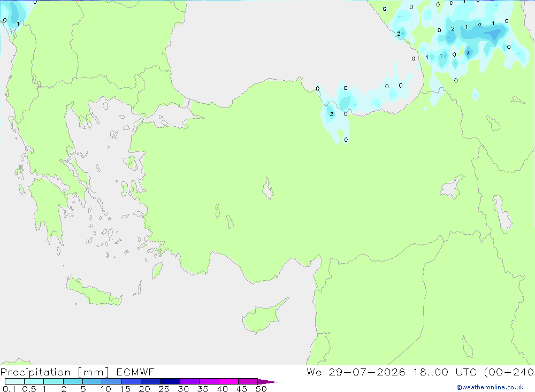The image size is (535, 392).
Task: Click the above-50 mm arrow tip
Action: tap(267, 381)
